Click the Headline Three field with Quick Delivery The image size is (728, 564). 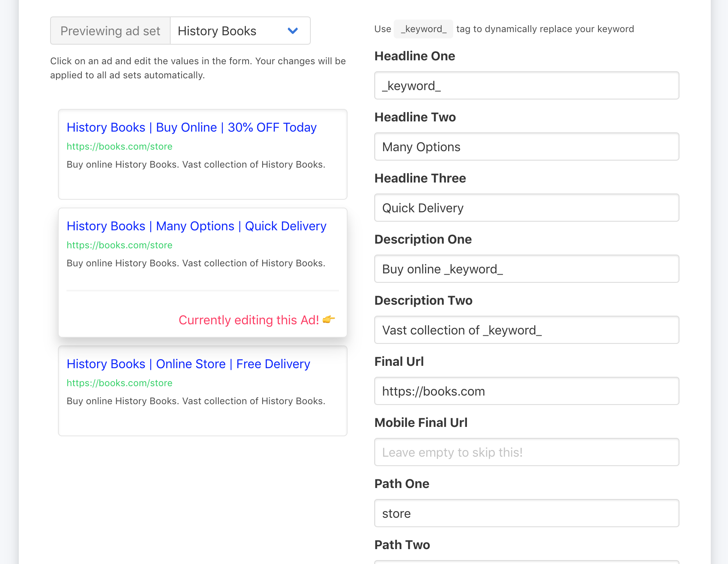click(x=526, y=208)
